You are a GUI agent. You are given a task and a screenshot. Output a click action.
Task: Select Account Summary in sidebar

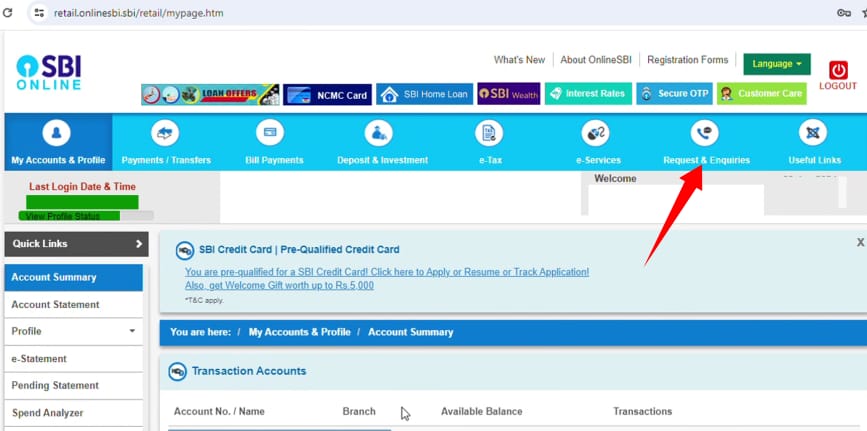74,278
